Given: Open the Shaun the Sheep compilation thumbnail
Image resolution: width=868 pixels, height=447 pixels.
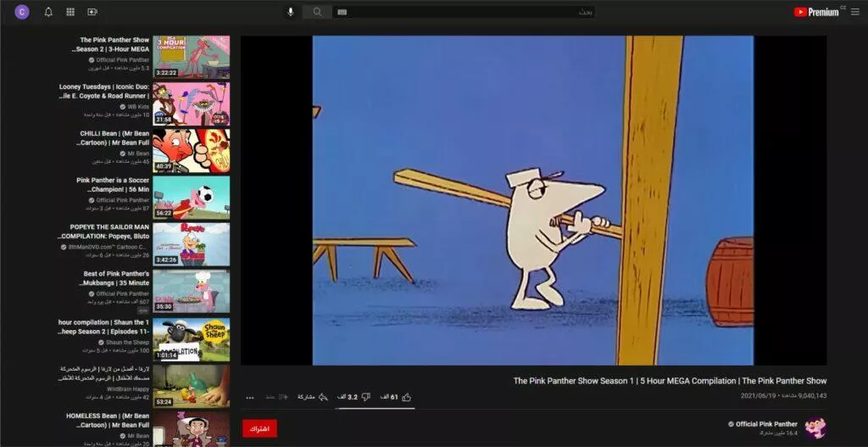Looking at the screenshot, I should pyautogui.click(x=191, y=339).
